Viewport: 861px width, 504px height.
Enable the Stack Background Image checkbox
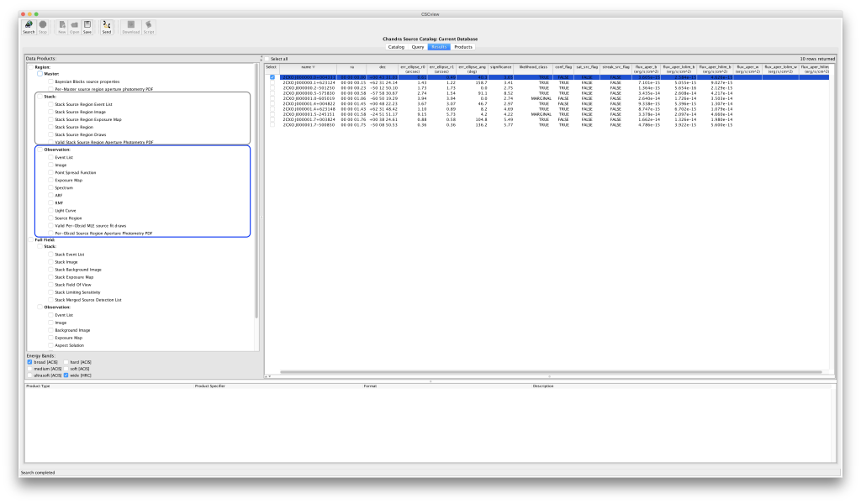[x=50, y=270]
